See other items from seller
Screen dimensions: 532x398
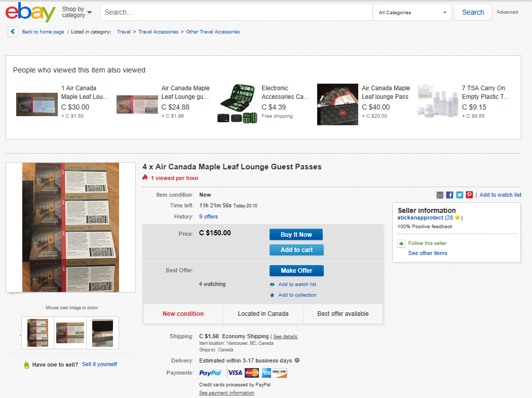coord(428,253)
